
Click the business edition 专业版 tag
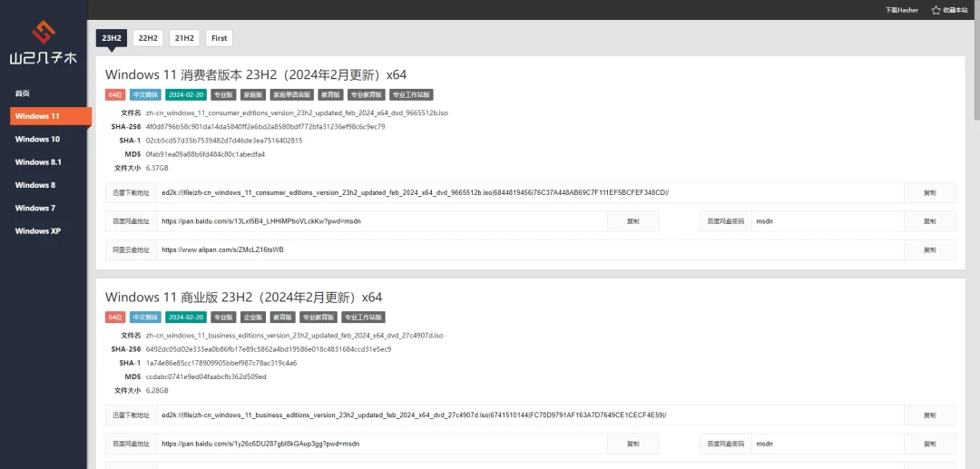(223, 318)
